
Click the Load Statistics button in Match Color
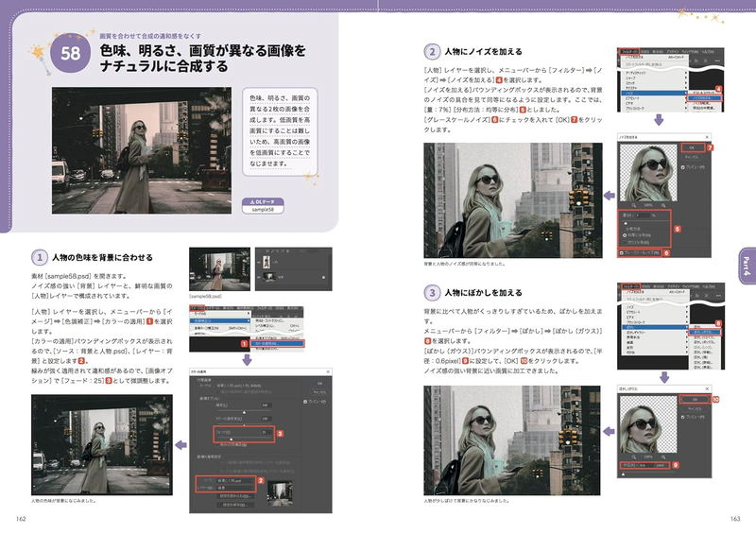pos(235,496)
